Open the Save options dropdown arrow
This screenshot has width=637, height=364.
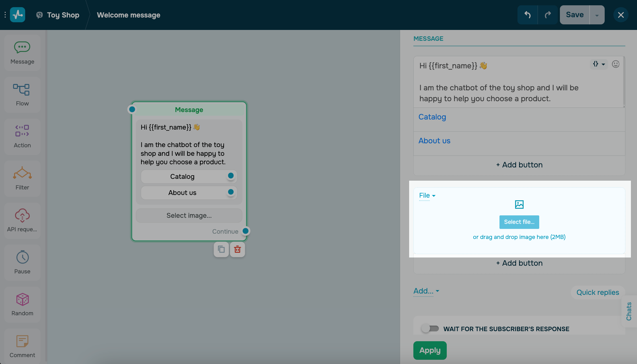pos(597,15)
